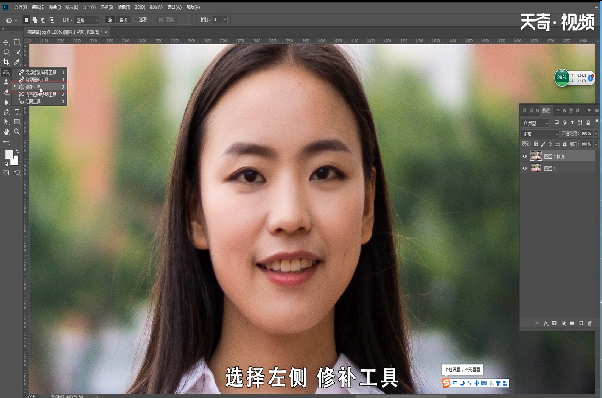The height and width of the screenshot is (398, 602).
Task: Delete layer trash icon
Action: (x=590, y=324)
